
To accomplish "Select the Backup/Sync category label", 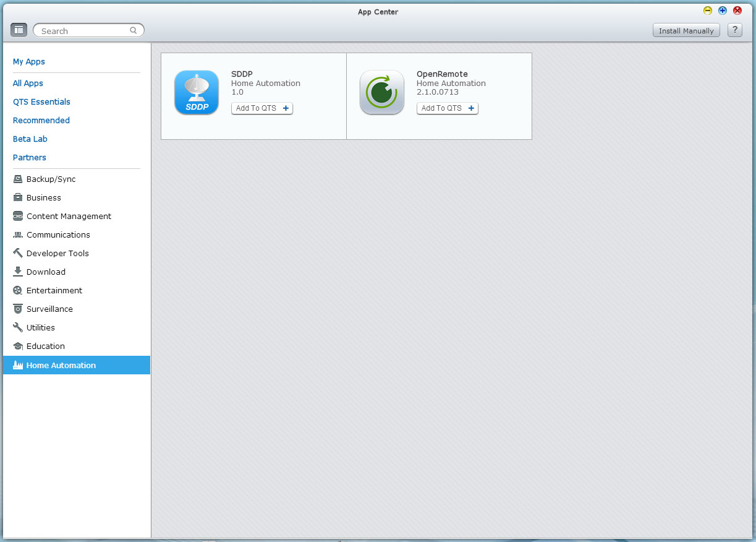I will (51, 179).
